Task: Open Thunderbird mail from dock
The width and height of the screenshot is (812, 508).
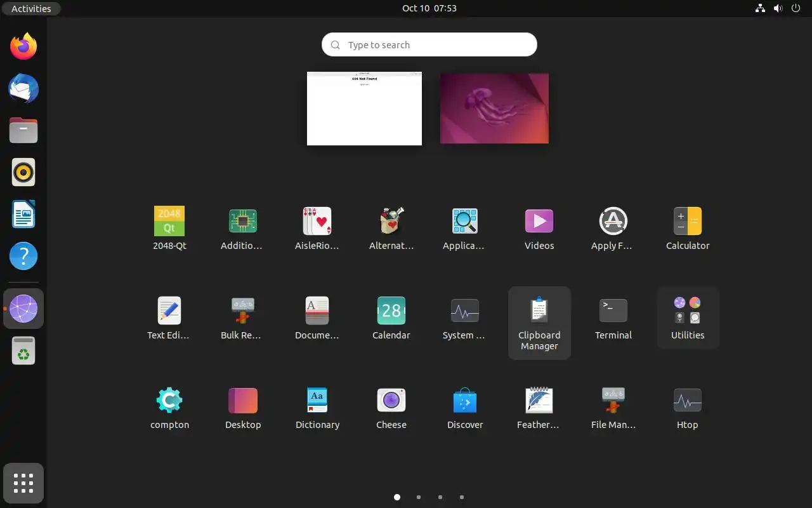Action: (23, 88)
